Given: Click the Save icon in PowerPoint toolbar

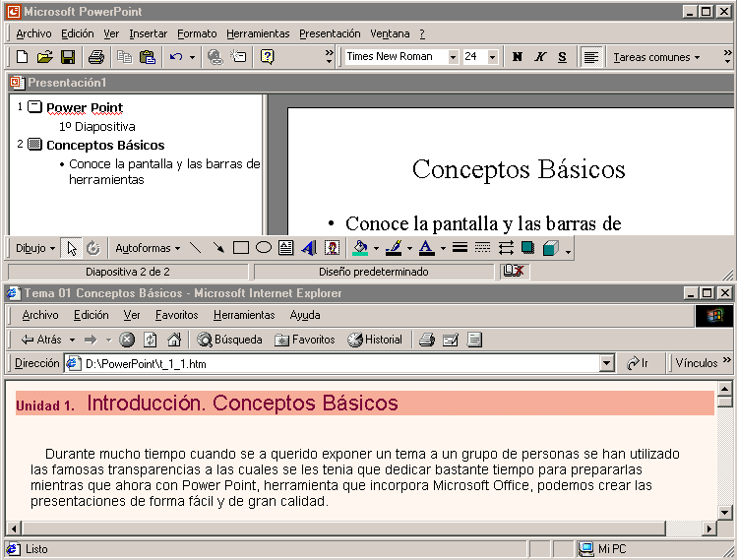Looking at the screenshot, I should (68, 57).
